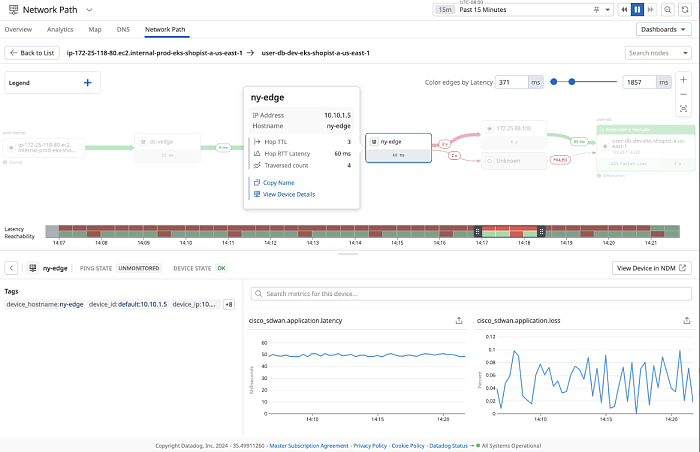Zoom out on the network path map
Viewport: 700px width, 452px height.
[x=683, y=94]
